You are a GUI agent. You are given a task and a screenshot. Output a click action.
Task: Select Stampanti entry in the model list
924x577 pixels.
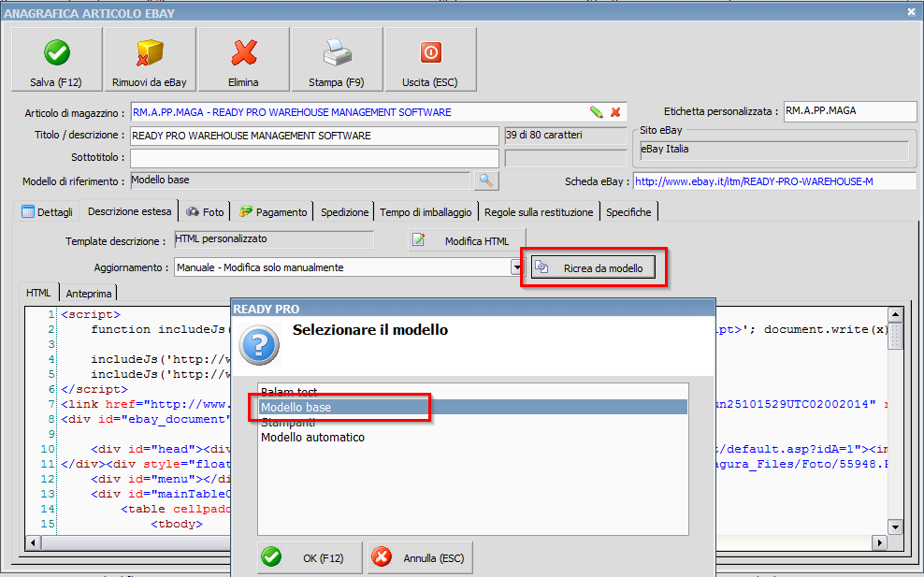coord(472,423)
